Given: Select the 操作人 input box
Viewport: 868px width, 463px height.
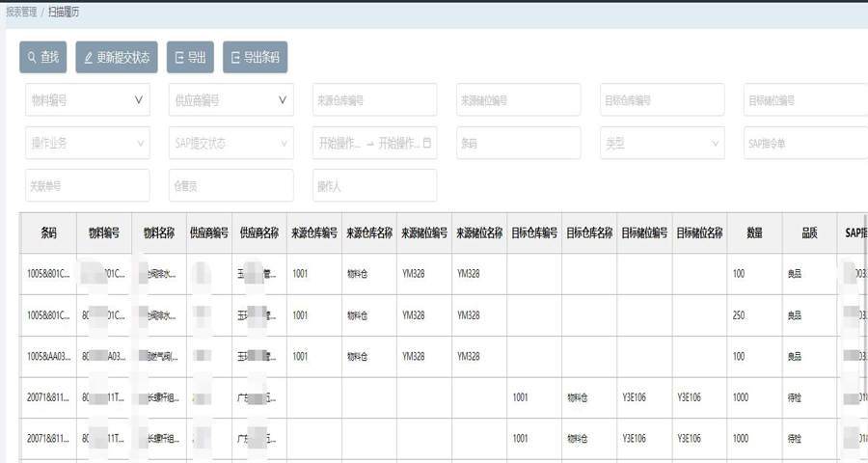Looking at the screenshot, I should click(375, 185).
